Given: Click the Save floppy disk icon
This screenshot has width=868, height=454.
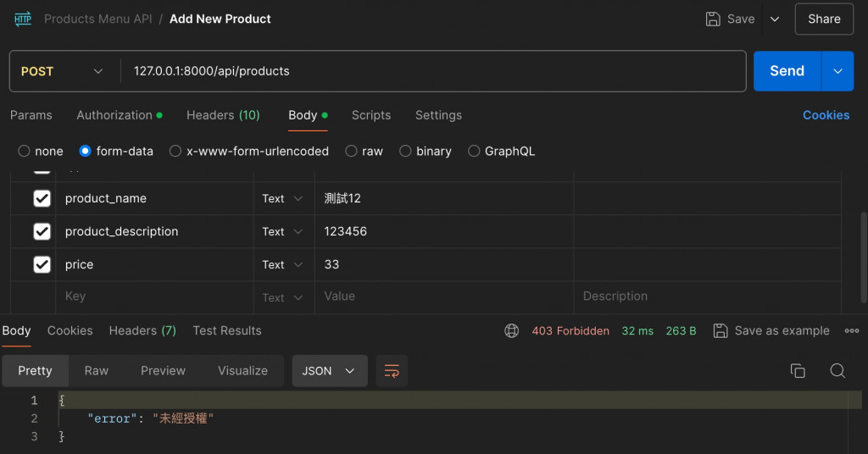Looking at the screenshot, I should (x=713, y=19).
